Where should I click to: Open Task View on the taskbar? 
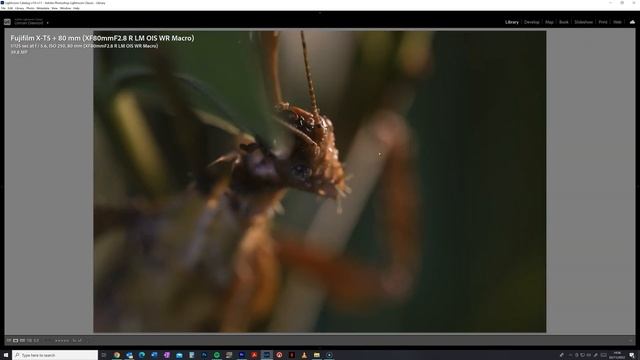(104, 355)
